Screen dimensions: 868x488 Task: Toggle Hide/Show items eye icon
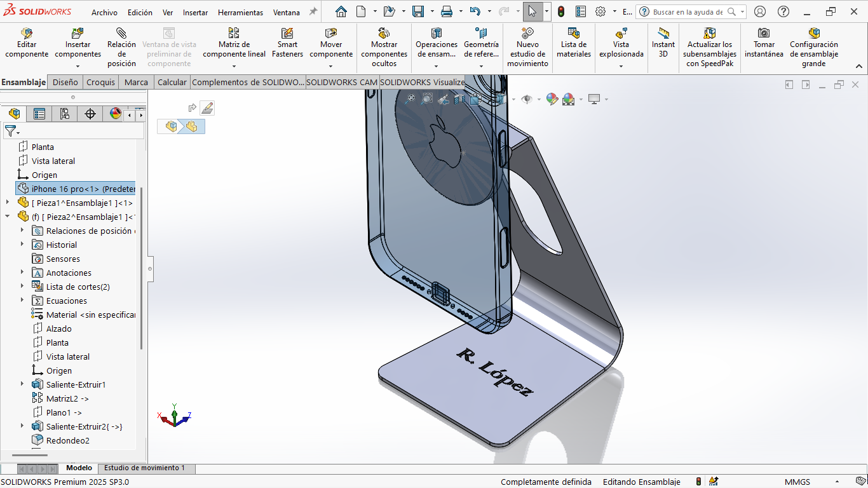pyautogui.click(x=526, y=99)
